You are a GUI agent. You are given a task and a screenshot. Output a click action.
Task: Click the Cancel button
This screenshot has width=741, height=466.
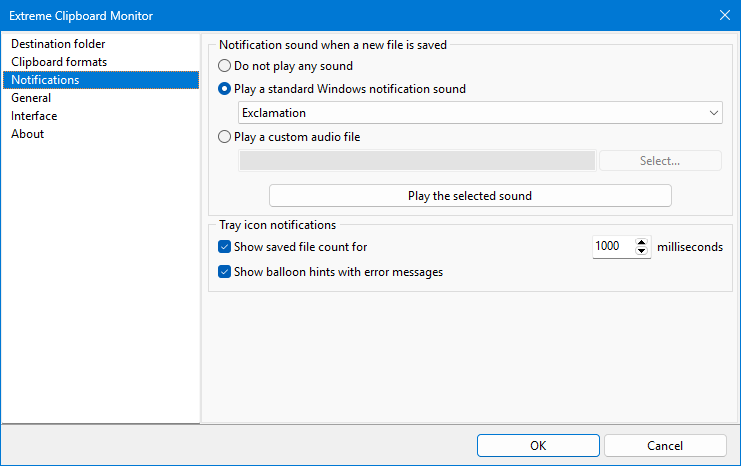tap(665, 446)
